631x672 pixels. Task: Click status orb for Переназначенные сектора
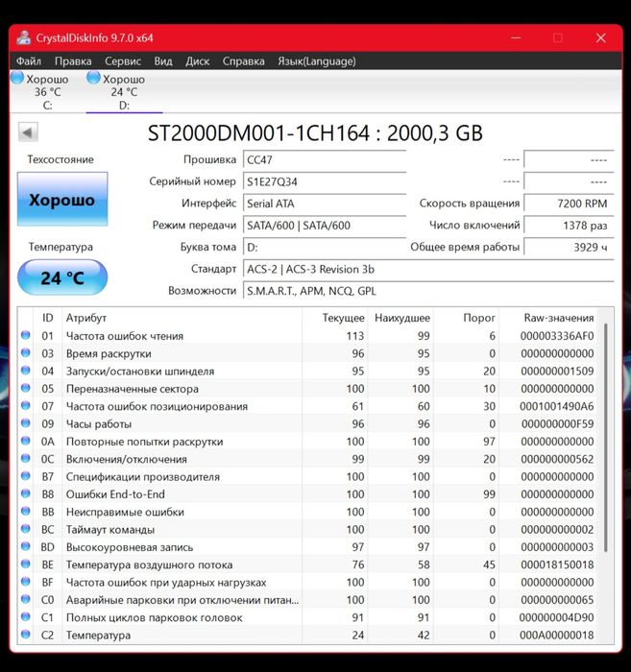[x=25, y=388]
